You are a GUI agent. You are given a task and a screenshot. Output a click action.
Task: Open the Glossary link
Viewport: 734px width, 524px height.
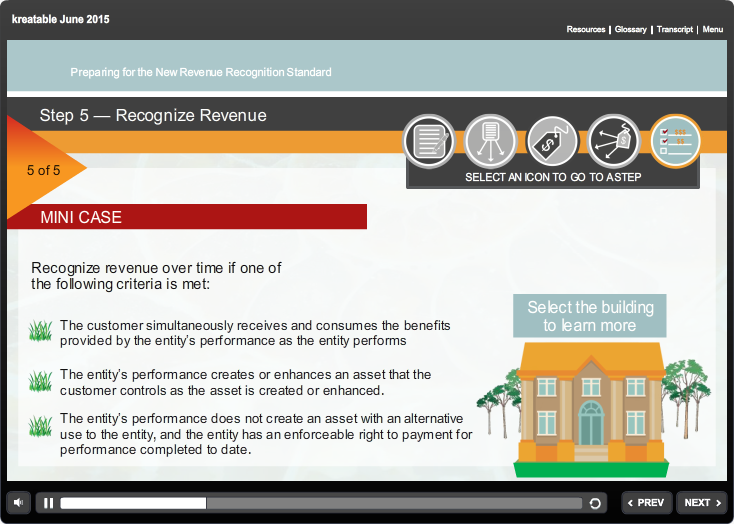coord(630,29)
